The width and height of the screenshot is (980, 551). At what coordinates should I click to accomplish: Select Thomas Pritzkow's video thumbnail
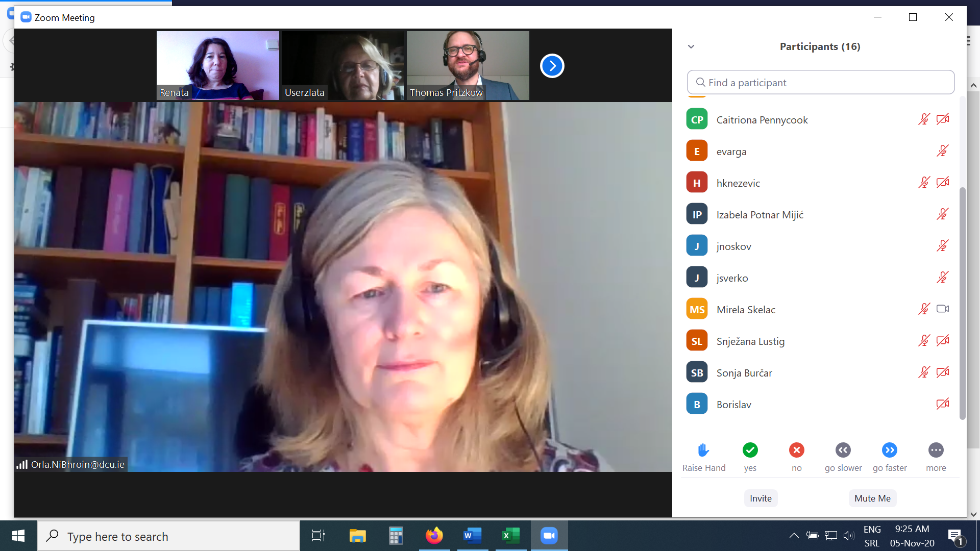468,65
